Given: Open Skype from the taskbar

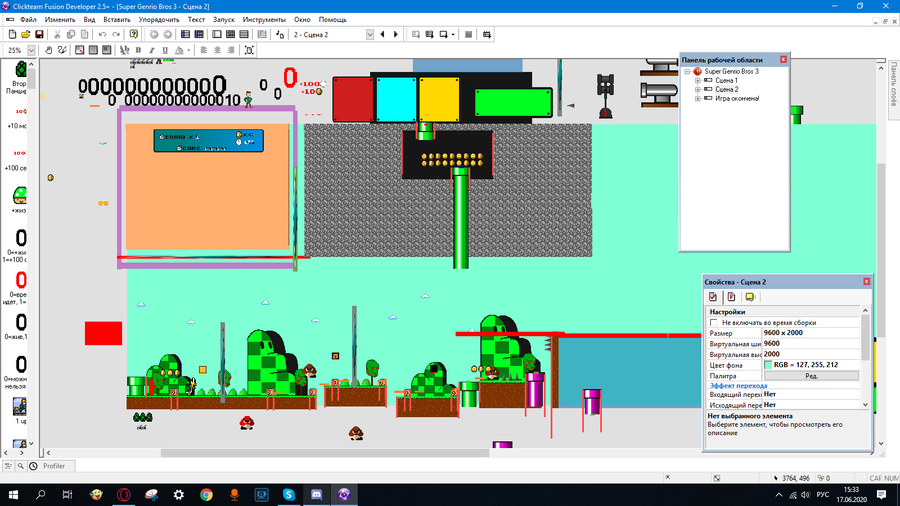Looking at the screenshot, I should pos(289,495).
